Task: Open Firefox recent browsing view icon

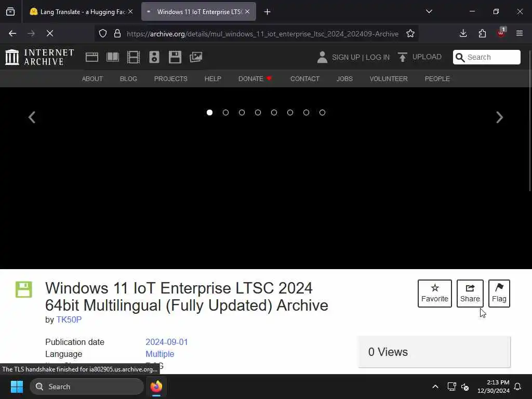Action: [x=10, y=12]
